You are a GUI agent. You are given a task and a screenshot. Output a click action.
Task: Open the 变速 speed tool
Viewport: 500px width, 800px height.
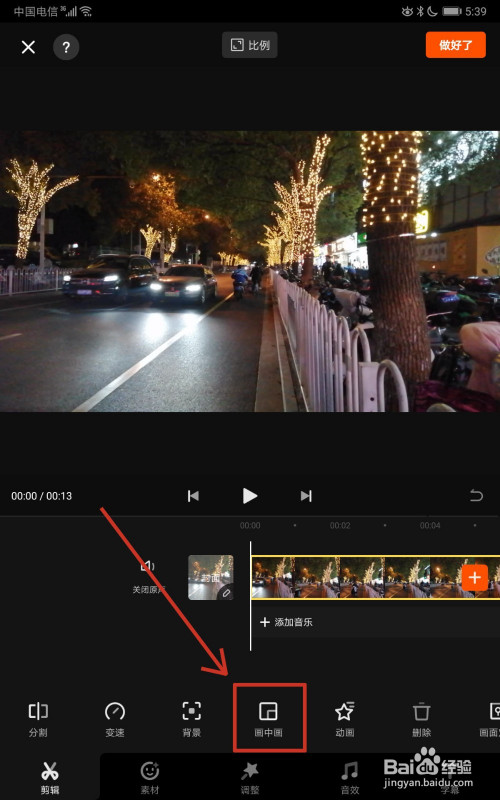pyautogui.click(x=115, y=718)
